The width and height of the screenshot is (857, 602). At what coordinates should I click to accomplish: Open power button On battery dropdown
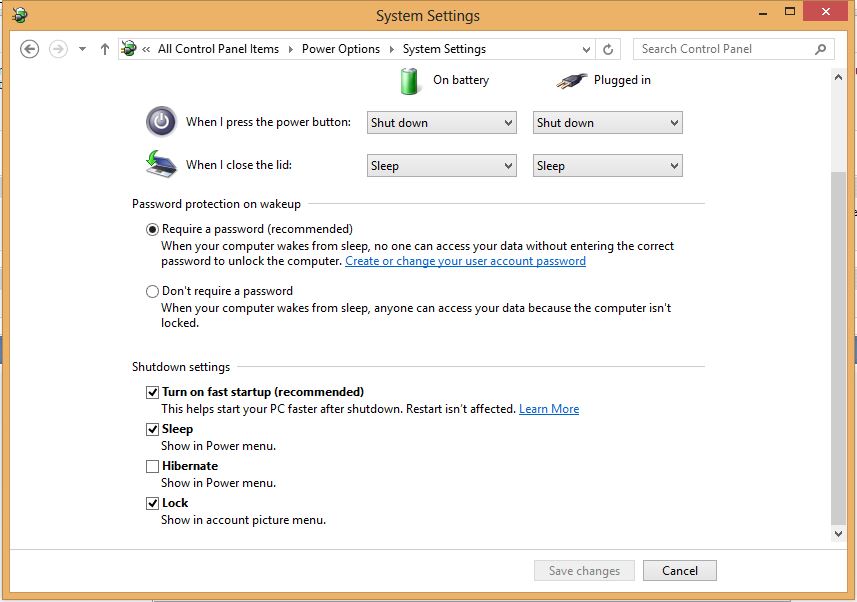click(x=442, y=122)
